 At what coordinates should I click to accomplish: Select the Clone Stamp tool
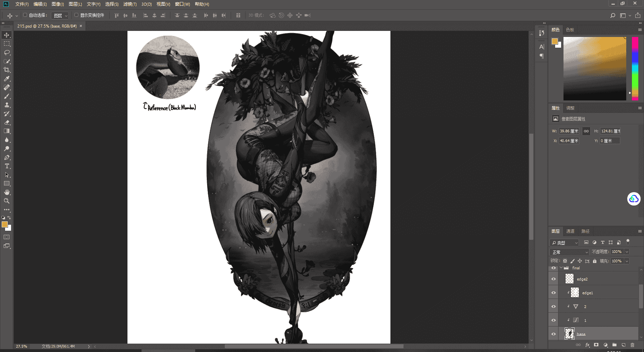(7, 105)
